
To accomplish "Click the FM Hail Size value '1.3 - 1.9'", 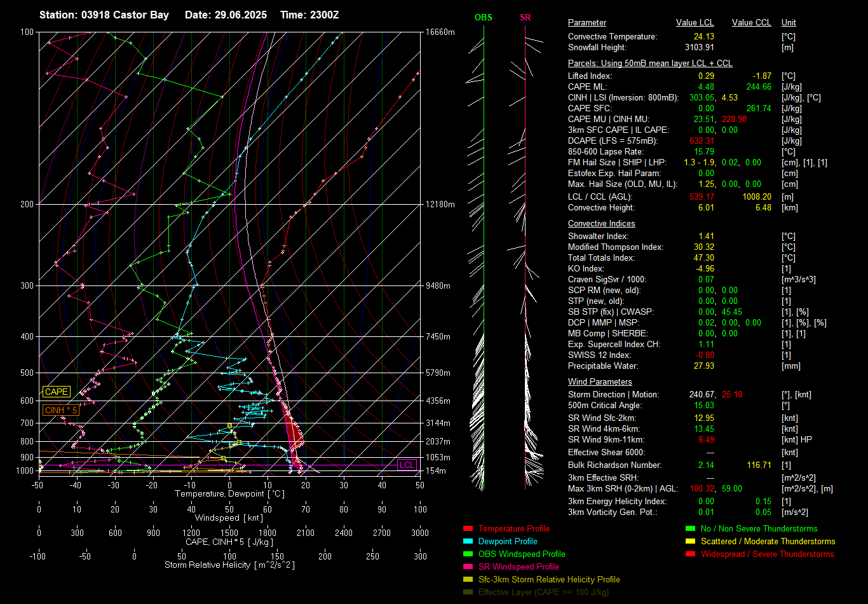I will [699, 162].
